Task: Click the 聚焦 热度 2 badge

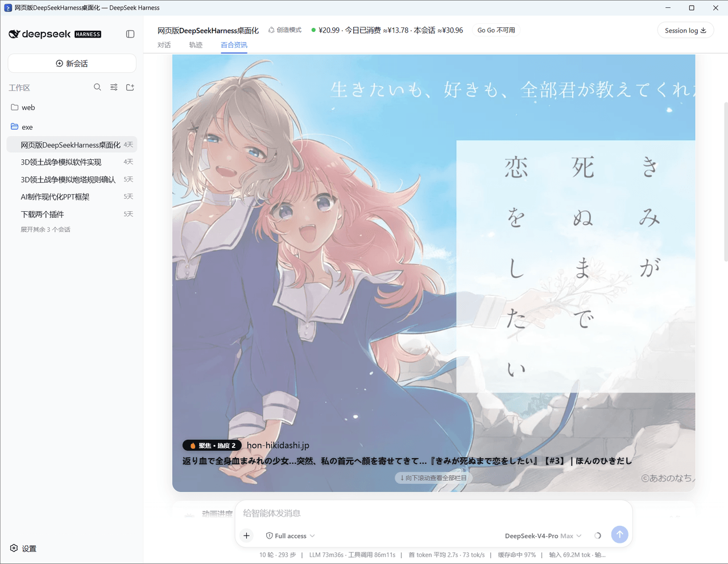Action: [212, 446]
